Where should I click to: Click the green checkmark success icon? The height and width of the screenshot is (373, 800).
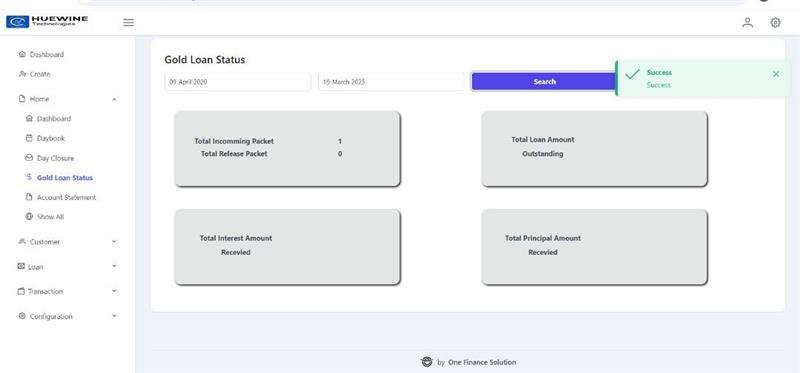tap(632, 74)
